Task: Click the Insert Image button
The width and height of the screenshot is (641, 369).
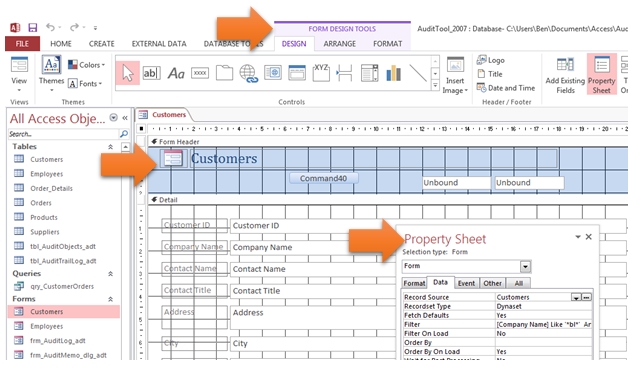Action: pyautogui.click(x=455, y=75)
